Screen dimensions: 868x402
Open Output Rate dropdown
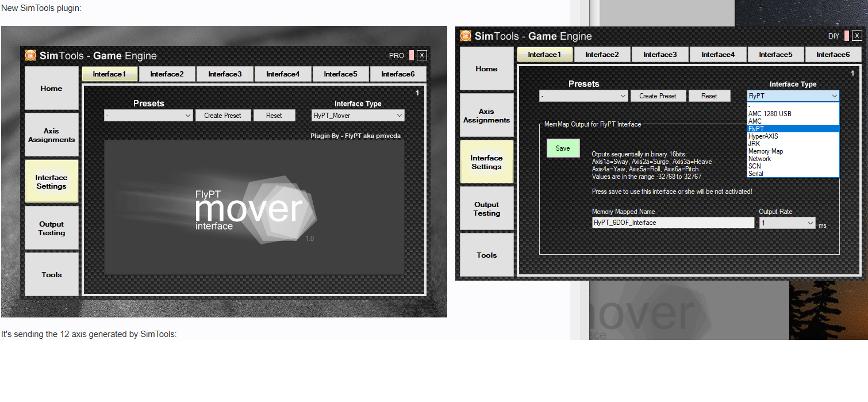point(788,223)
